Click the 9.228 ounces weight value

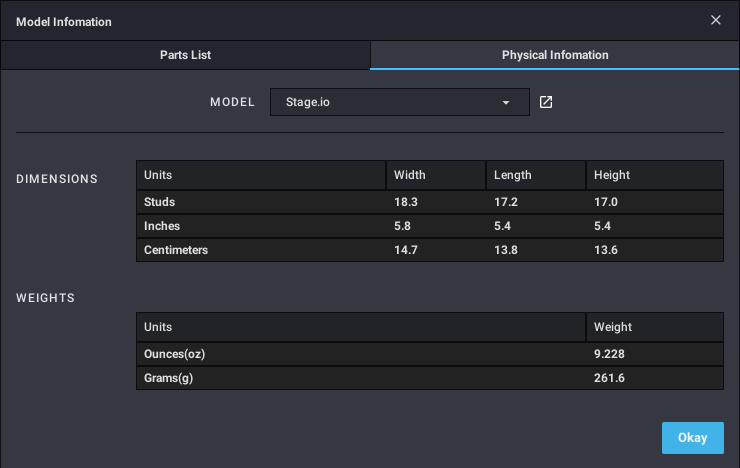click(611, 354)
